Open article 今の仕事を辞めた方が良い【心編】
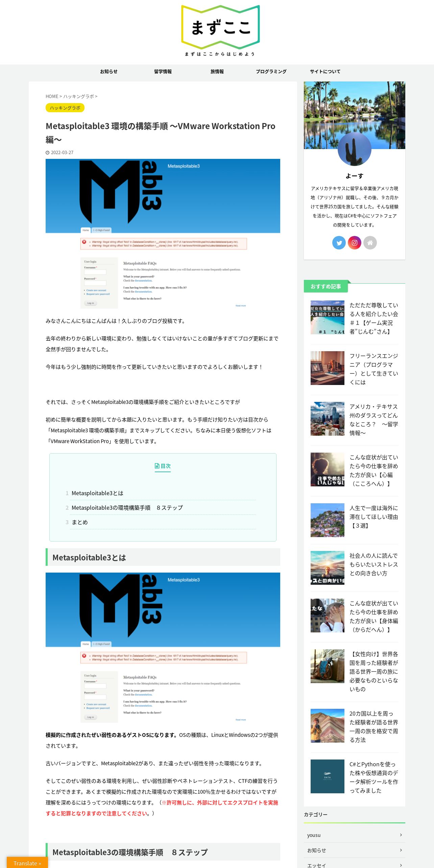Image resolution: width=434 pixels, height=868 pixels. click(374, 471)
